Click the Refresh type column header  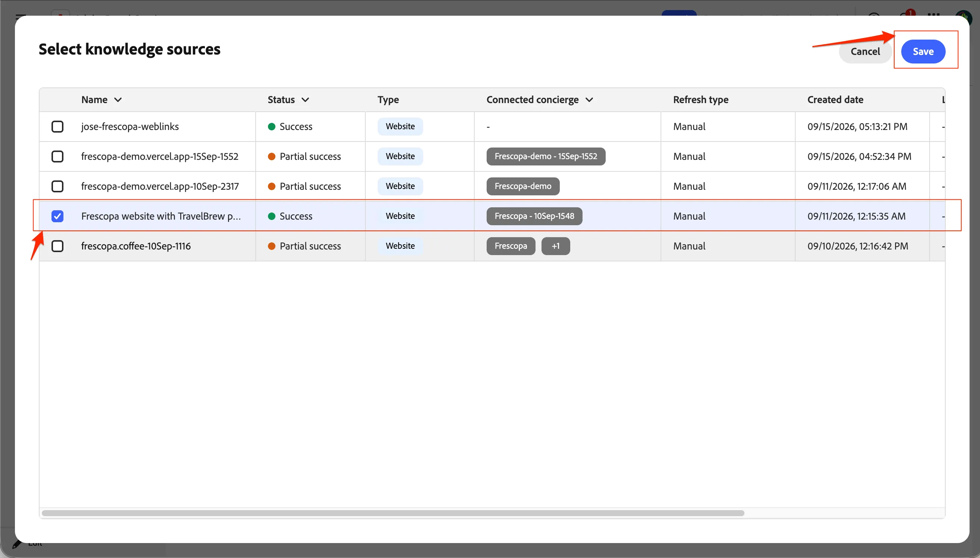[x=700, y=100]
